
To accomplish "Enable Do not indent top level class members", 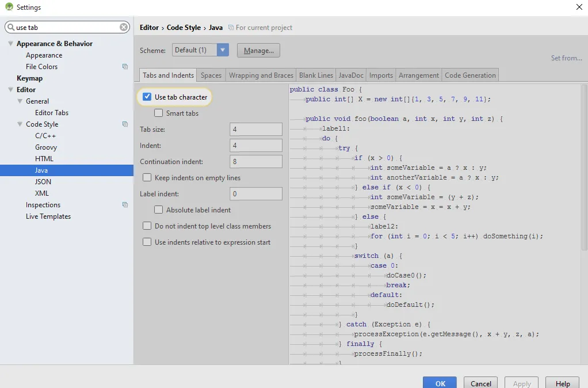I will tap(147, 226).
